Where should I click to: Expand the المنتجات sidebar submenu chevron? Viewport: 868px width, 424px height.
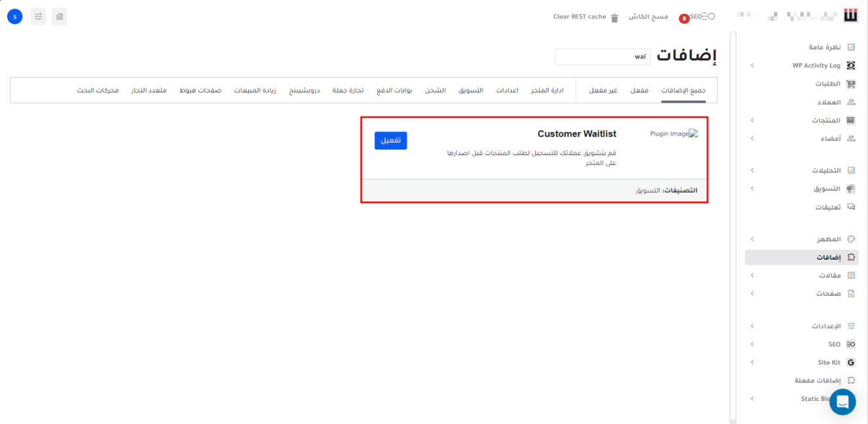(752, 120)
